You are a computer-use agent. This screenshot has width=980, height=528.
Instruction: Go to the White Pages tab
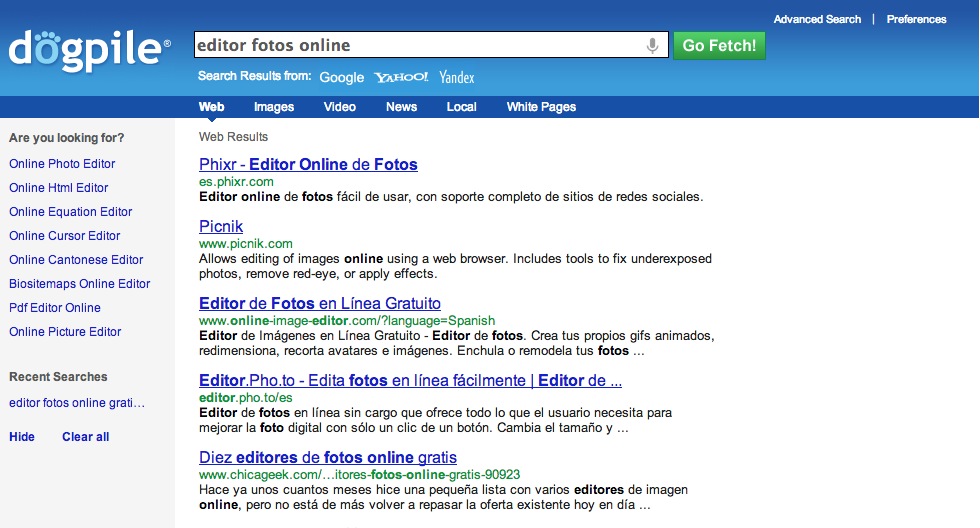(x=541, y=107)
